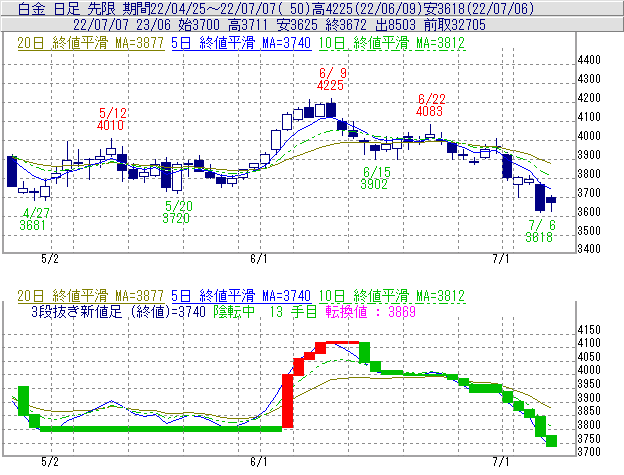Screen dimensions: 624x475
Task: Click the 6/9 4225 high label
Action: pyautogui.click(x=332, y=79)
